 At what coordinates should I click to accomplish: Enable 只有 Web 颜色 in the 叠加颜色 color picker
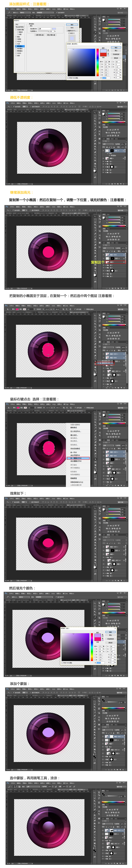point(68,78)
